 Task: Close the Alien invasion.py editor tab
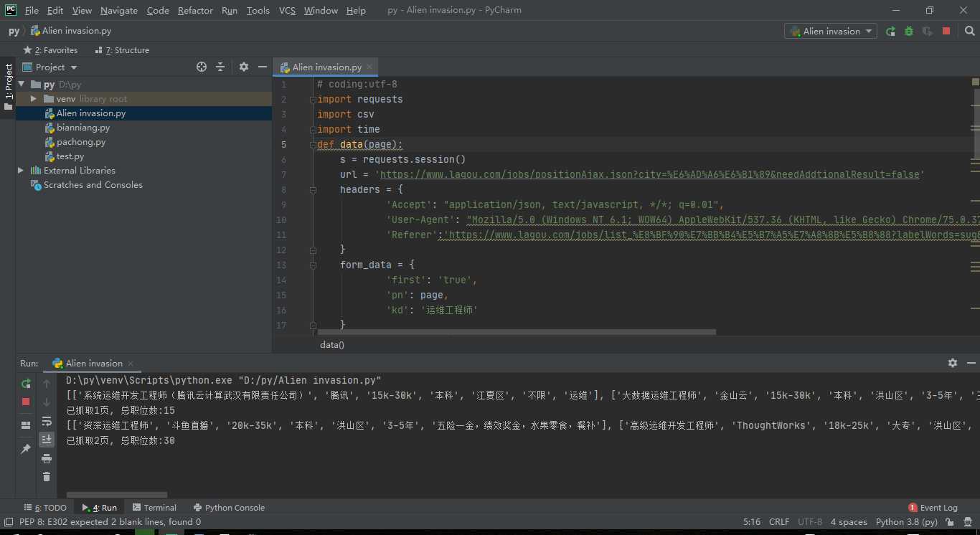370,67
